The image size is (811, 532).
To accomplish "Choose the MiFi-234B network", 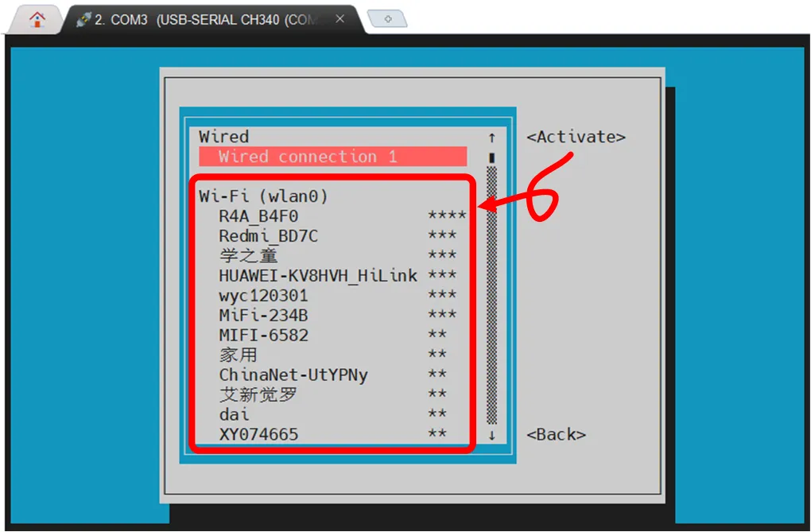I will tap(332, 315).
